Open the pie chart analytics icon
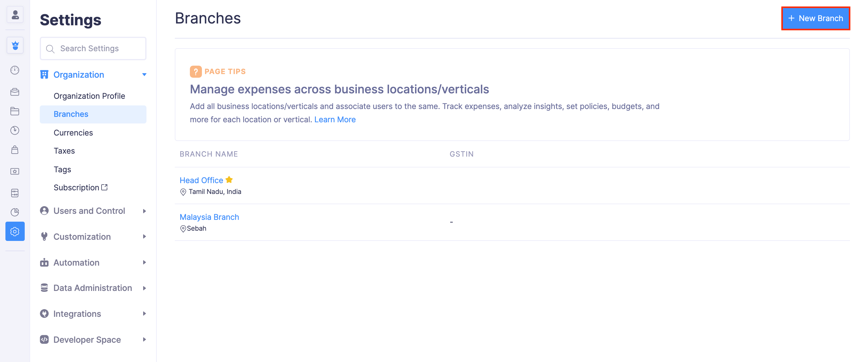Screen dimensions: 868x362 point(15,212)
